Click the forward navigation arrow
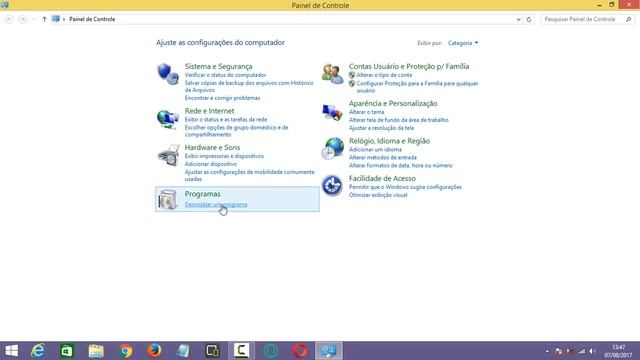The image size is (640, 360). tap(22, 19)
